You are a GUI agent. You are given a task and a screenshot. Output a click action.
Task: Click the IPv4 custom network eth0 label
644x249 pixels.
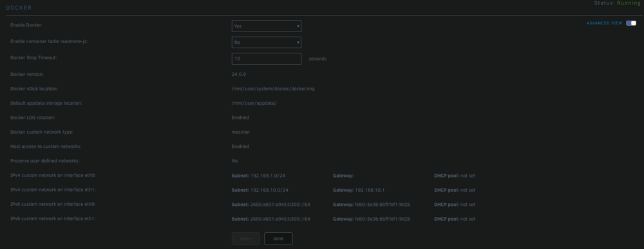click(53, 176)
